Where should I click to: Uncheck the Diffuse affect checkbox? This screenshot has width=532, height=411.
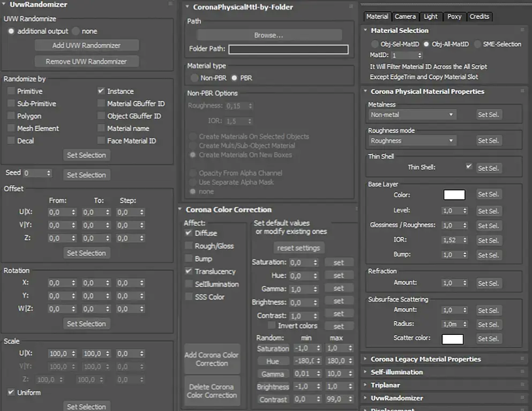click(189, 233)
